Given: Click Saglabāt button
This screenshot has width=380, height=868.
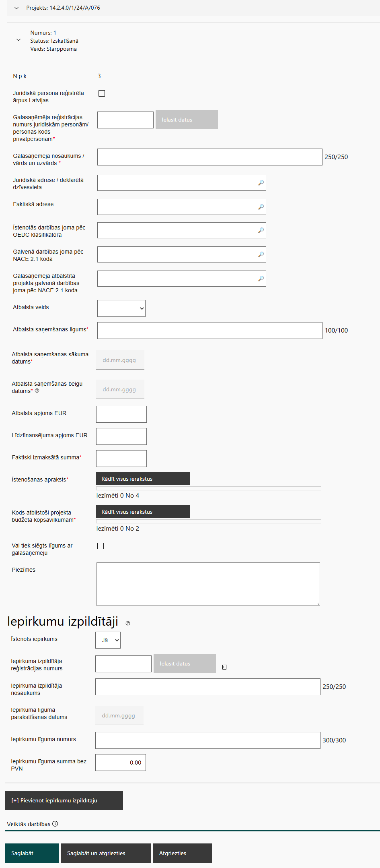Looking at the screenshot, I should (32, 853).
